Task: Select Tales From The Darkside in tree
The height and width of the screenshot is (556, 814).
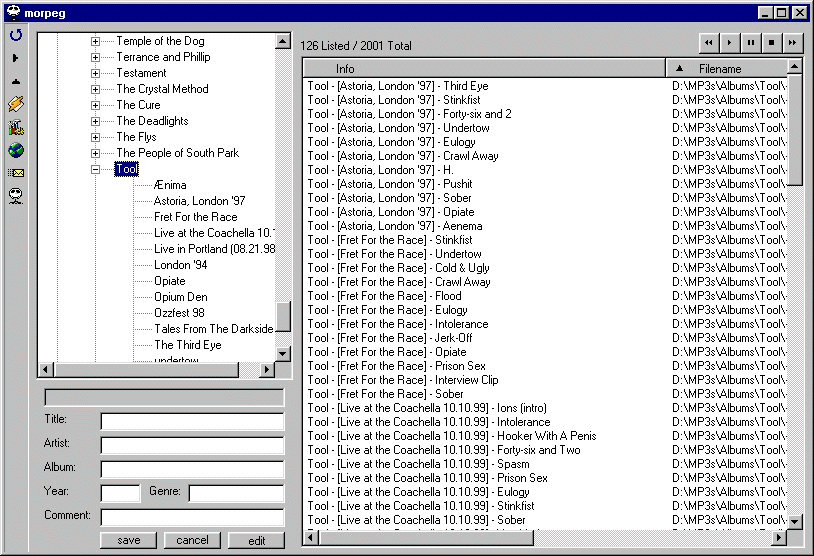Action: pyautogui.click(x=213, y=329)
